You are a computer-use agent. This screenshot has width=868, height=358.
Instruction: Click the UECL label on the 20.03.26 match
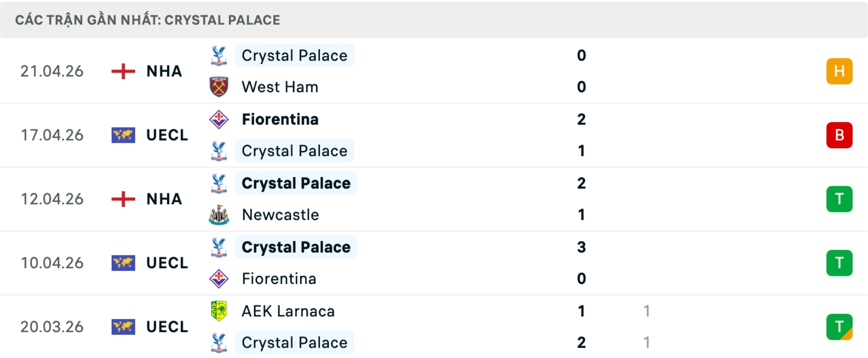[x=167, y=327]
